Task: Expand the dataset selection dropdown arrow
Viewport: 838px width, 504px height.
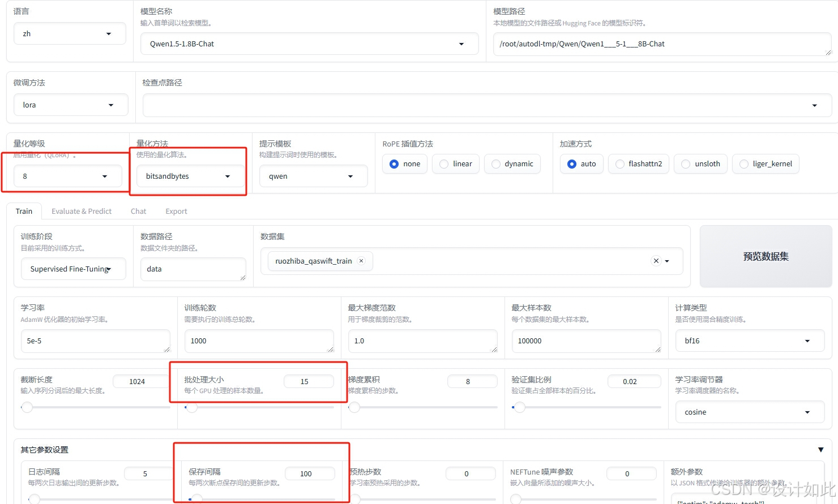Action: (667, 261)
